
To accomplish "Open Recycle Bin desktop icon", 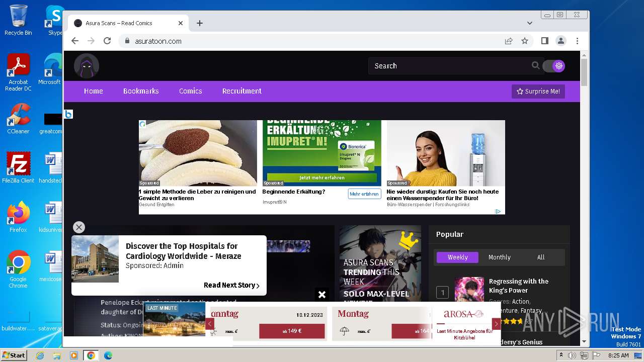I will tap(18, 20).
